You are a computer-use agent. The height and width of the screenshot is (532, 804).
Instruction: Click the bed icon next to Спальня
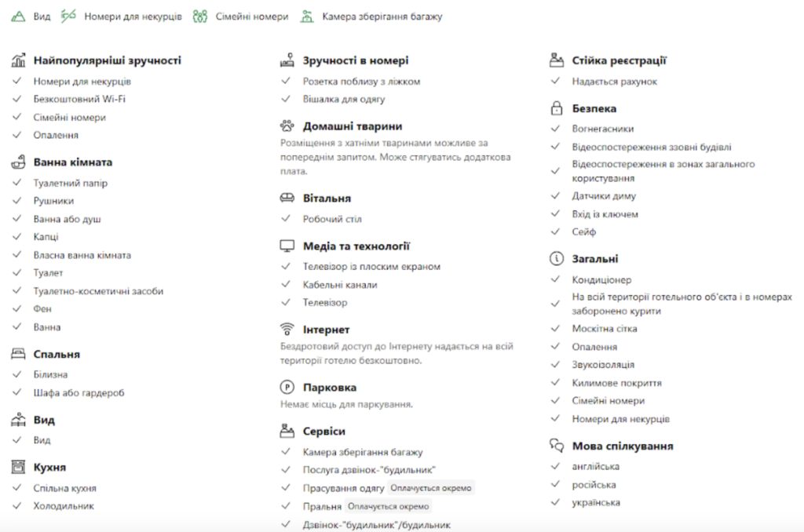tap(19, 354)
